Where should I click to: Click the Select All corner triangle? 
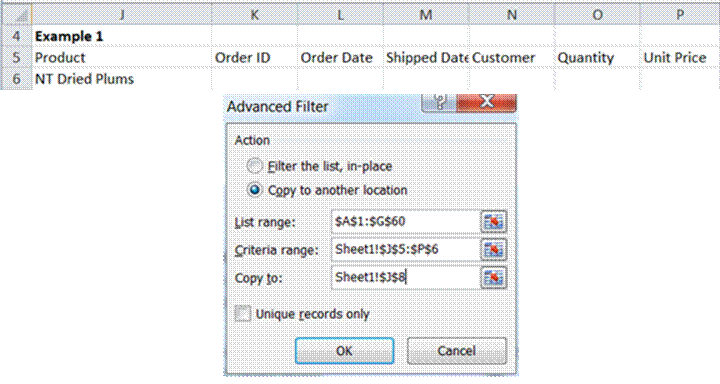click(16, 15)
